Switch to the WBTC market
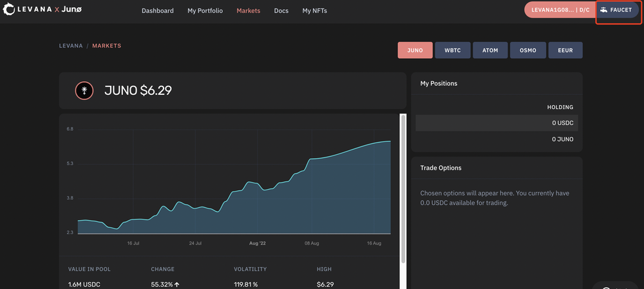 [x=453, y=50]
